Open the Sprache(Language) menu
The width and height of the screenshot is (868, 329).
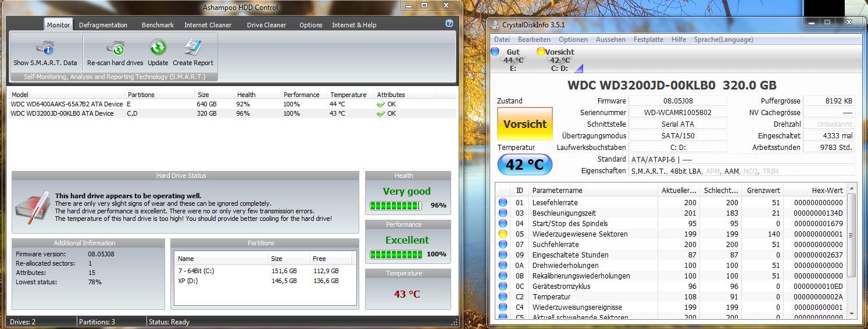tap(723, 40)
